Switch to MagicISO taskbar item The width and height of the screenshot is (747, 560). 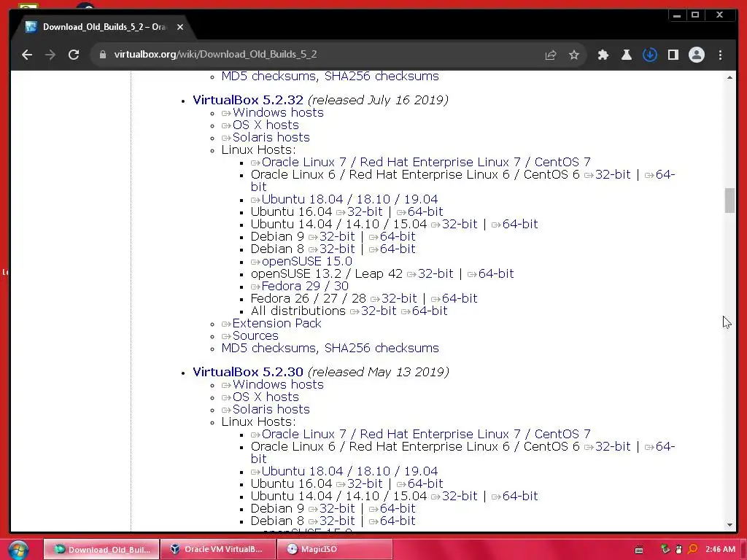(x=334, y=549)
